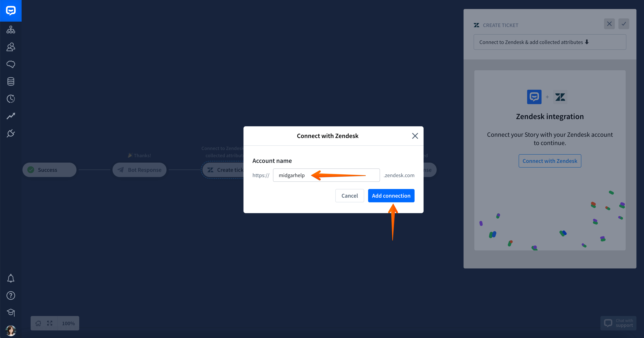Viewport: 644px width, 338px height.
Task: Click the Connect with Zendesk panel button
Action: click(550, 161)
